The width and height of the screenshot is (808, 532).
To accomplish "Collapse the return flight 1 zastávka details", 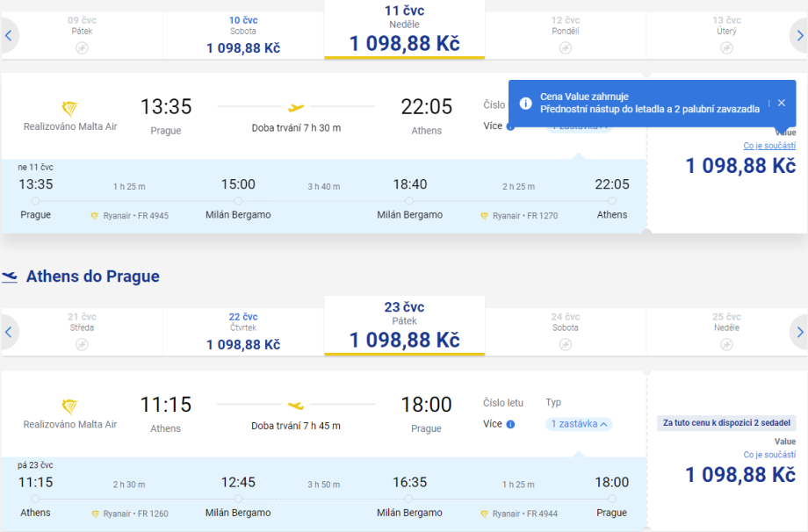I will click(x=579, y=424).
